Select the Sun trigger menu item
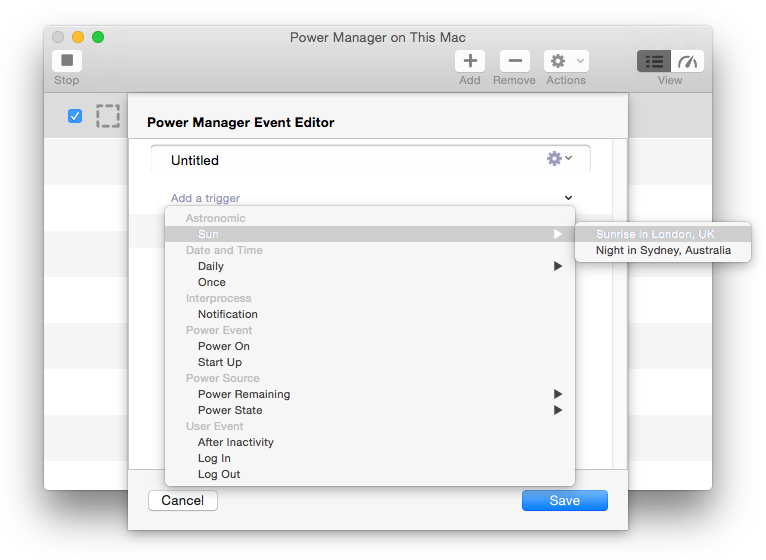The image size is (766, 560). (x=370, y=234)
